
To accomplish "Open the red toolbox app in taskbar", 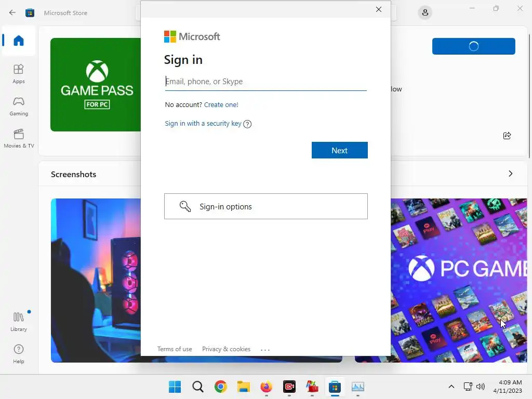I will tap(312, 387).
